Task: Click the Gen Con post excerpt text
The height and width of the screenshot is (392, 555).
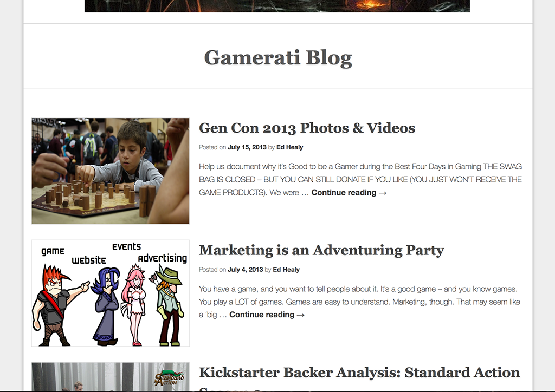Action: pos(360,180)
